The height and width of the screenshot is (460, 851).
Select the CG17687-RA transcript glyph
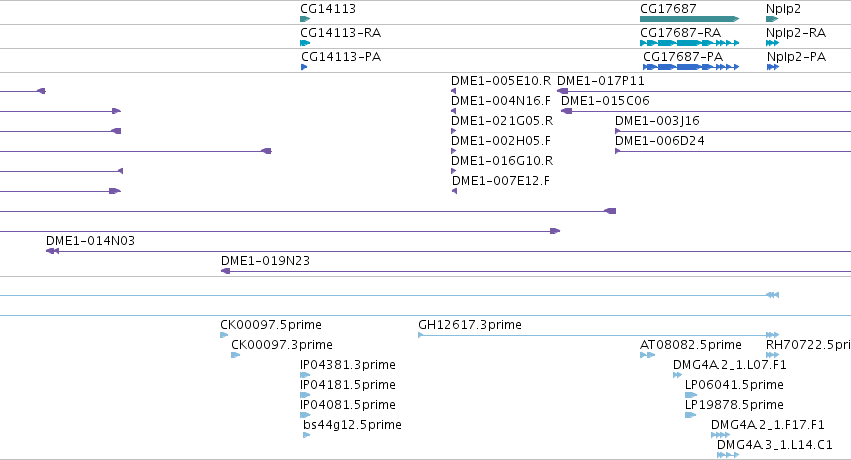(x=689, y=43)
